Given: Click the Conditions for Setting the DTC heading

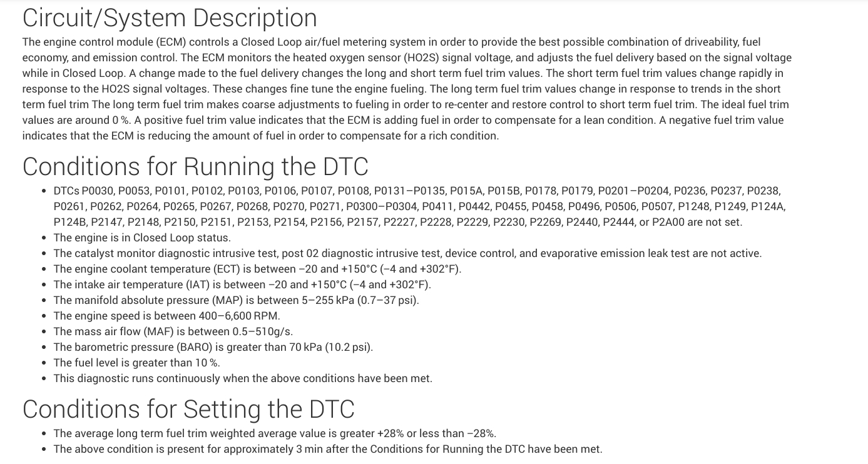Looking at the screenshot, I should pyautogui.click(x=188, y=409).
